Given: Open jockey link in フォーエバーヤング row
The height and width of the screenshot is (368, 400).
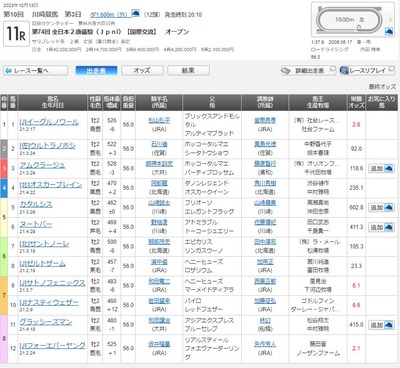Looking at the screenshot, I should coord(159,344).
